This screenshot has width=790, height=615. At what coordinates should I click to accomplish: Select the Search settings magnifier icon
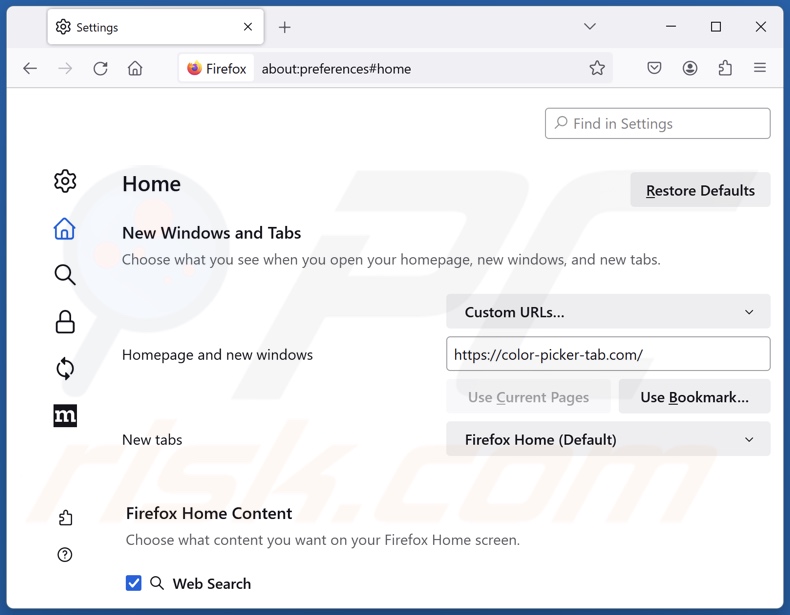[x=65, y=275]
